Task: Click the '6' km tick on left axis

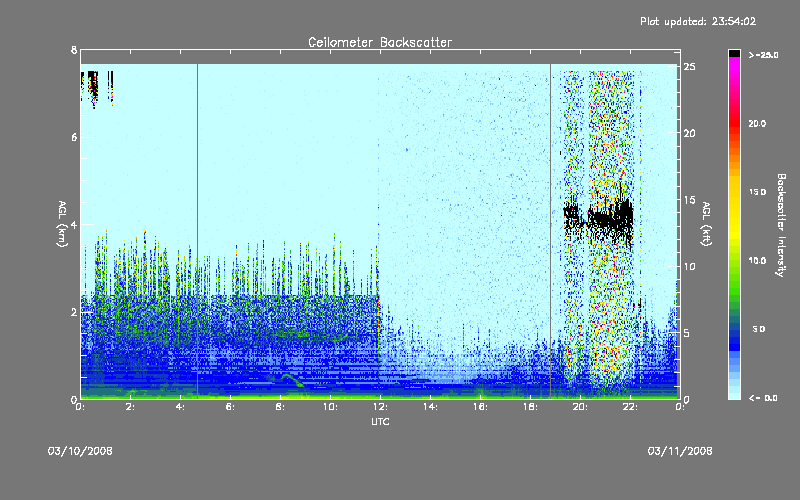Action: (x=74, y=137)
